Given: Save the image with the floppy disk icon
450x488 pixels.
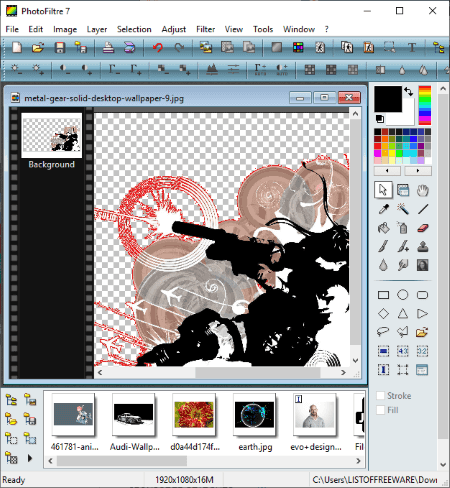Looking at the screenshot, I should (x=60, y=47).
